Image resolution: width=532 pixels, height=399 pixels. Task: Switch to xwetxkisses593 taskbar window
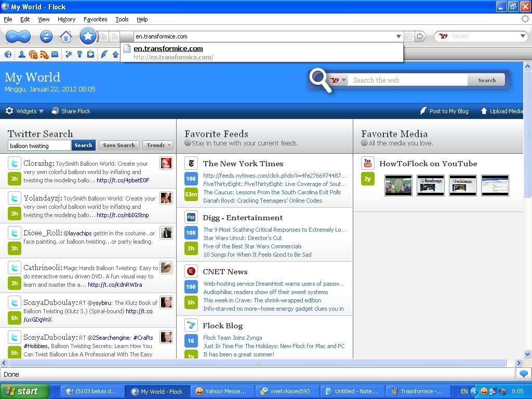287,391
